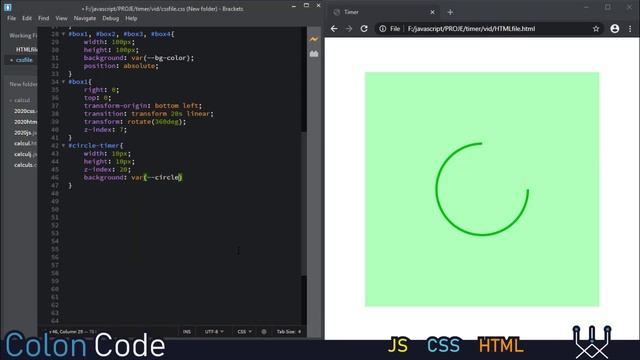Open the Help menu in Brackets
640x360 pixels.
click(x=131, y=18)
